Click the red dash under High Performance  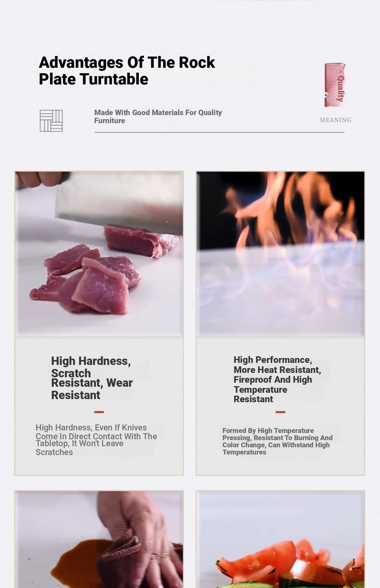pyautogui.click(x=280, y=412)
